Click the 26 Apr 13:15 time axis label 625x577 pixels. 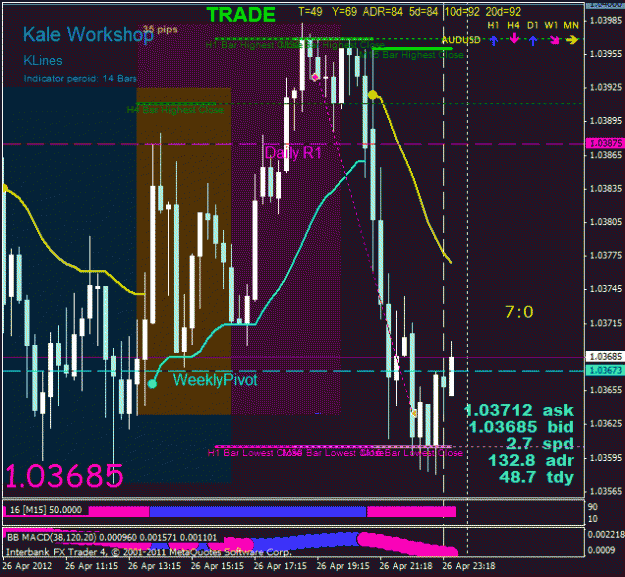click(155, 565)
